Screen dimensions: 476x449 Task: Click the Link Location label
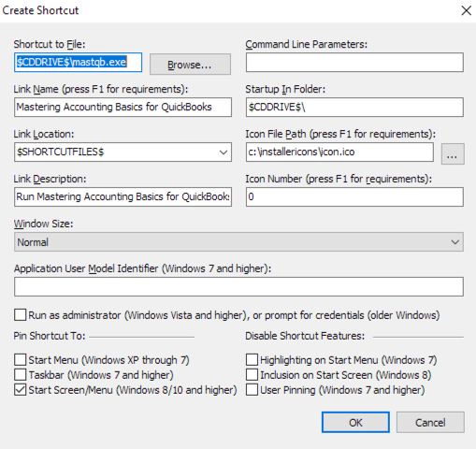click(44, 134)
